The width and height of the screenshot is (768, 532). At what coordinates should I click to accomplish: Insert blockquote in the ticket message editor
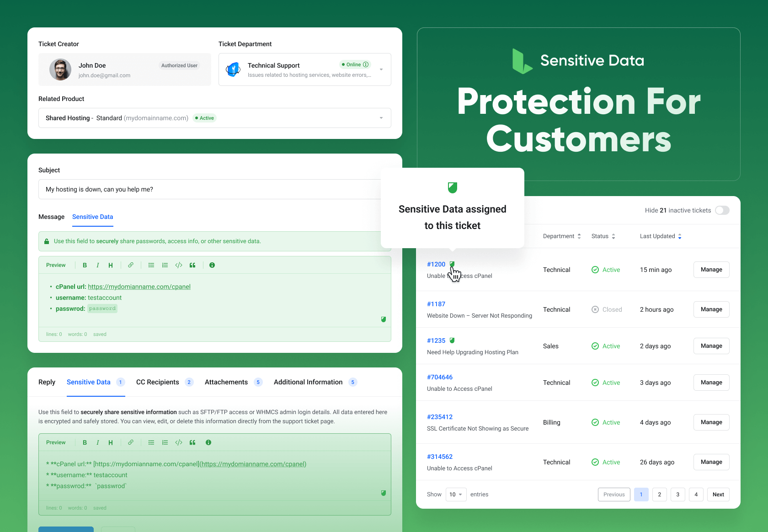[x=192, y=265]
